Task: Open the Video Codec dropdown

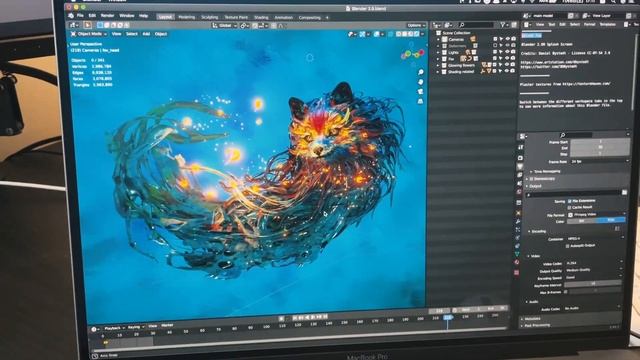Action: [x=594, y=263]
